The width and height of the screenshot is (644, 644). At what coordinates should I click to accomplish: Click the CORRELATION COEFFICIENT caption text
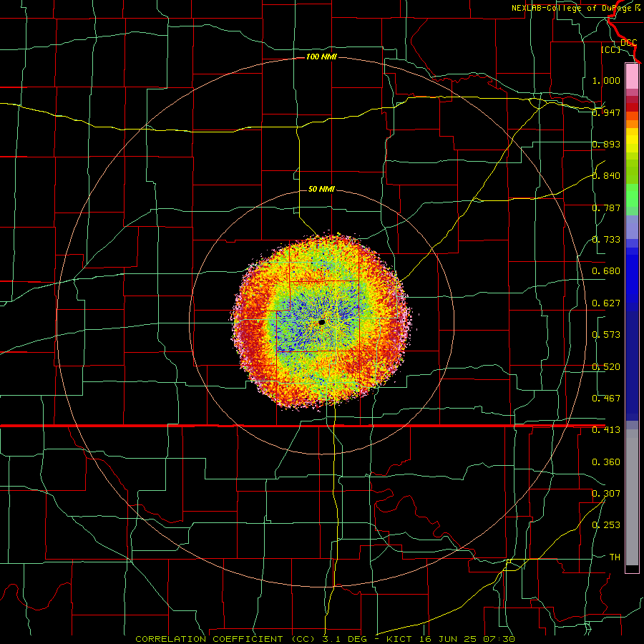click(x=209, y=639)
